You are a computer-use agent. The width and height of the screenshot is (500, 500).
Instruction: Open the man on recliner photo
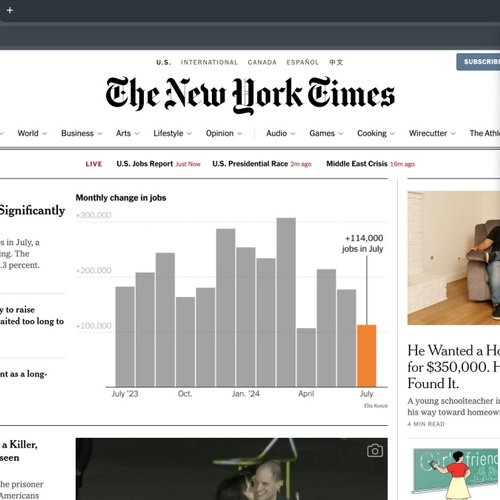coord(454,258)
